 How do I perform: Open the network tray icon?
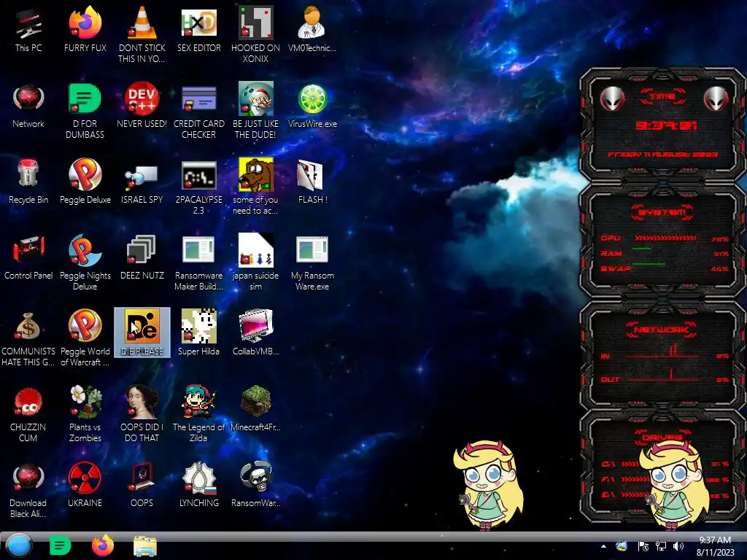coord(661,546)
